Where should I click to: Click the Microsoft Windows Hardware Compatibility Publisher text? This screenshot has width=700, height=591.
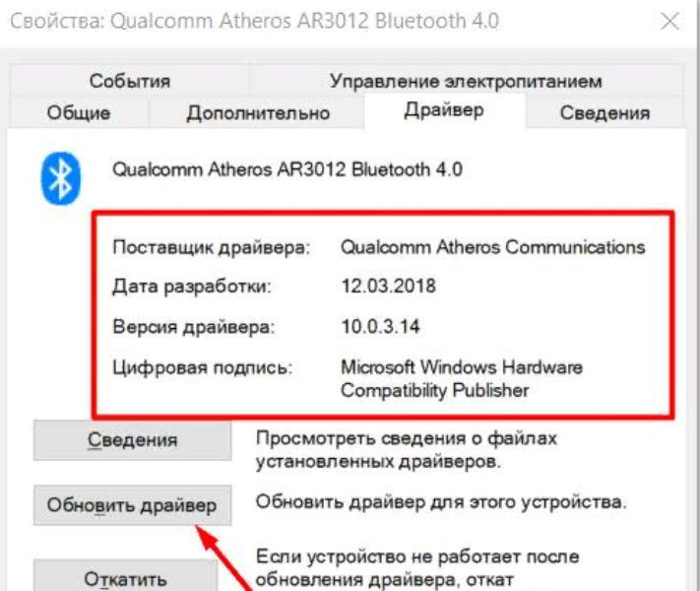click(462, 379)
